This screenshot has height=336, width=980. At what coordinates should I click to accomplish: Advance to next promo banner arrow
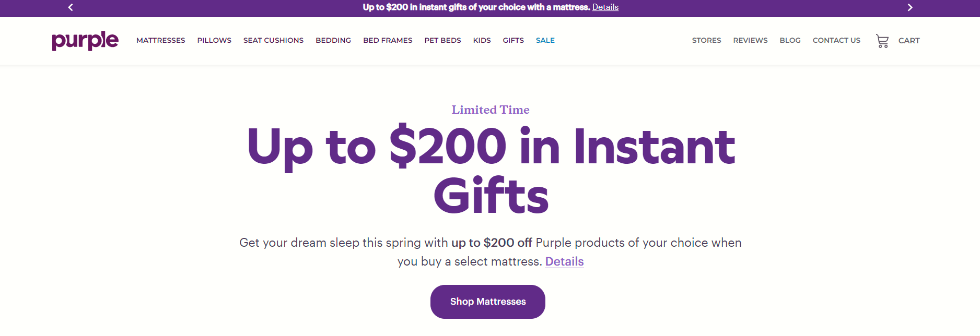coord(909,7)
